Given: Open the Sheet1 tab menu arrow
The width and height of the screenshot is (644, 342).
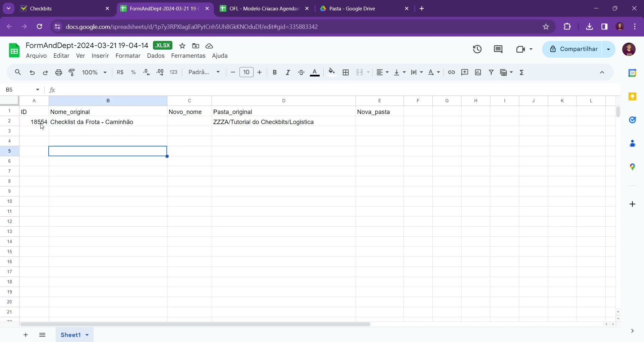Looking at the screenshot, I should [x=87, y=335].
